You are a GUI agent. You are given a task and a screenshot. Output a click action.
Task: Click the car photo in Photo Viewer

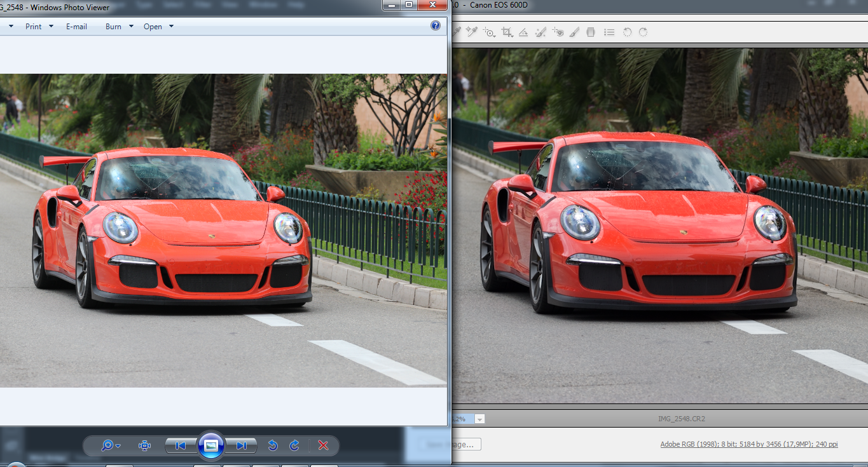223,230
